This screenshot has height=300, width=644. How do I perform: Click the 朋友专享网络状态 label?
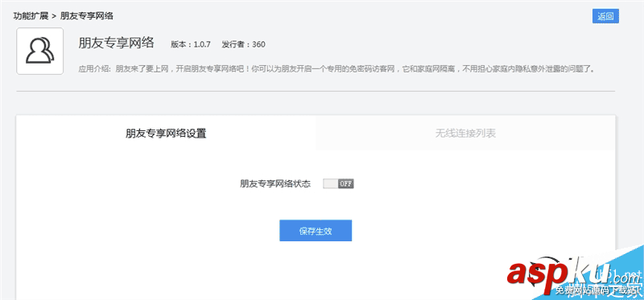tap(275, 184)
